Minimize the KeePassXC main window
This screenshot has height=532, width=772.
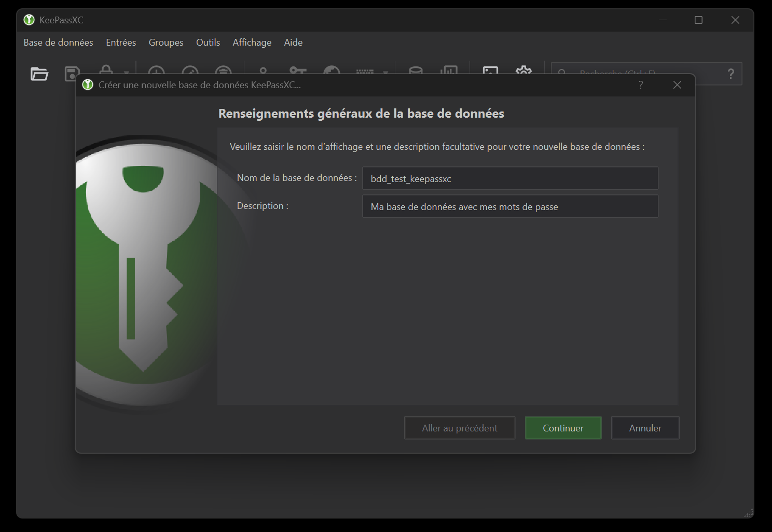[663, 20]
